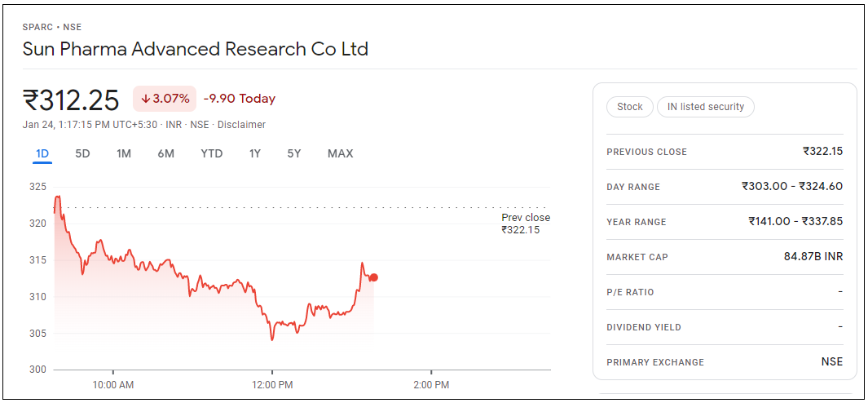Click the ₹141.00 - ₹337.85 year range value
868x403 pixels.
[x=795, y=221]
